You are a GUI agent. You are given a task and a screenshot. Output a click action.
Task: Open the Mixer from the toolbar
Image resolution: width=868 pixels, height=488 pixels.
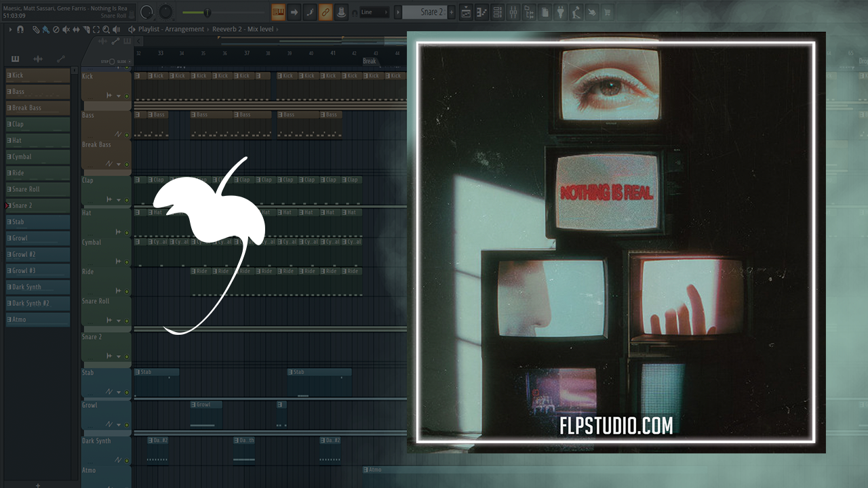pos(513,12)
